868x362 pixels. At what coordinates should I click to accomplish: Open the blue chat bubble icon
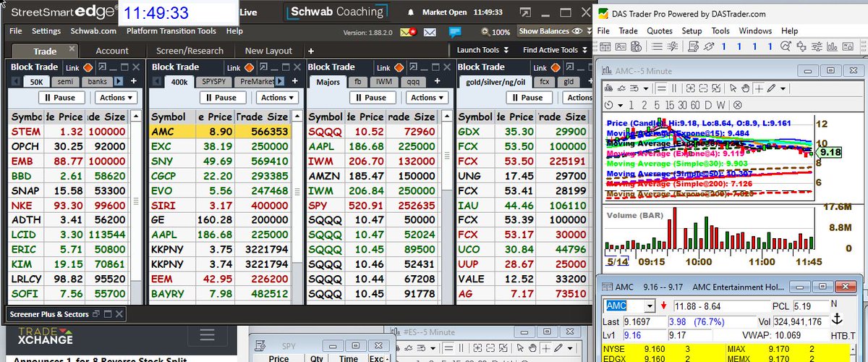click(x=454, y=32)
